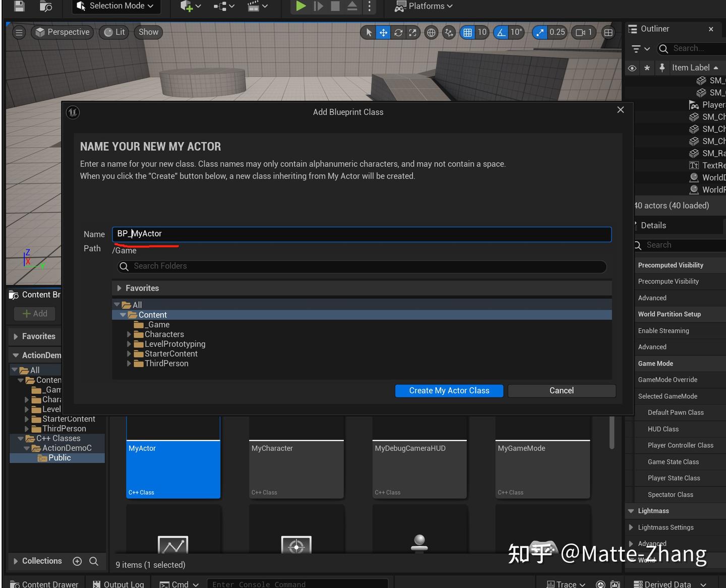Select the rotate gizmo tool in viewport toolbar
Viewport: 726px width, 588px height.
click(x=398, y=32)
